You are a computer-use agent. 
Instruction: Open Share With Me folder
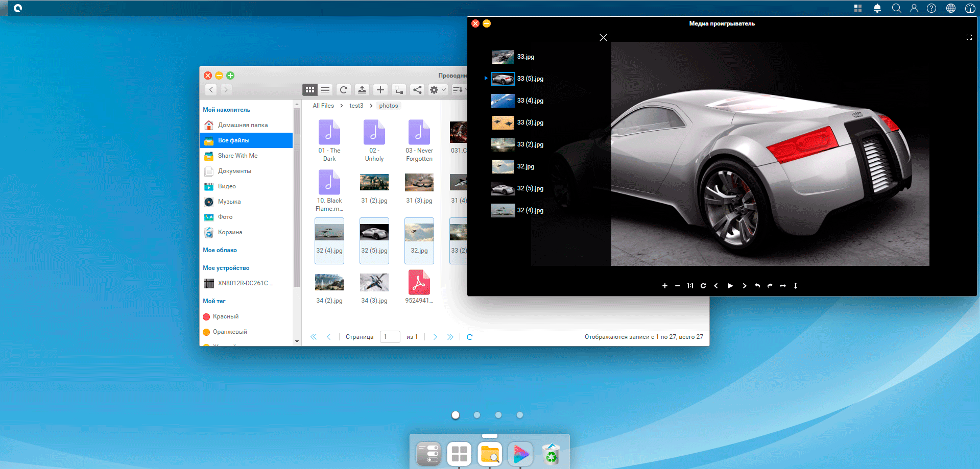point(246,156)
